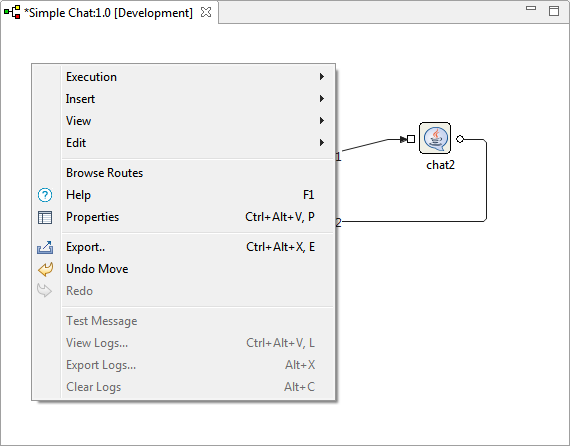Expand the Insert submenu arrow
Screen dimensions: 570x446
(x=322, y=99)
